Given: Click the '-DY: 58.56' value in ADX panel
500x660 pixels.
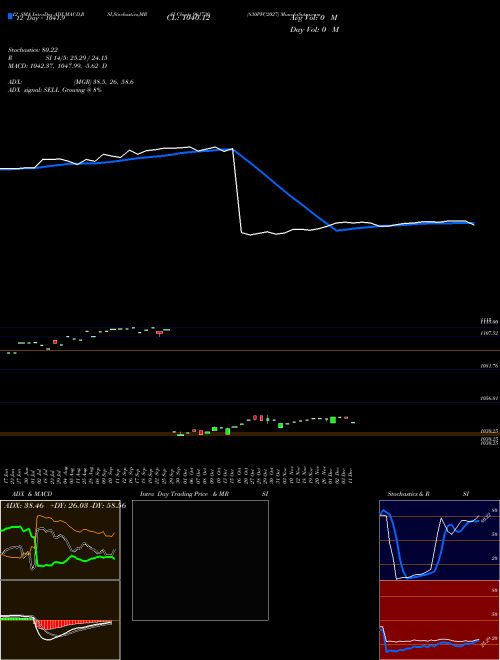Looking at the screenshot, I should click(107, 506).
